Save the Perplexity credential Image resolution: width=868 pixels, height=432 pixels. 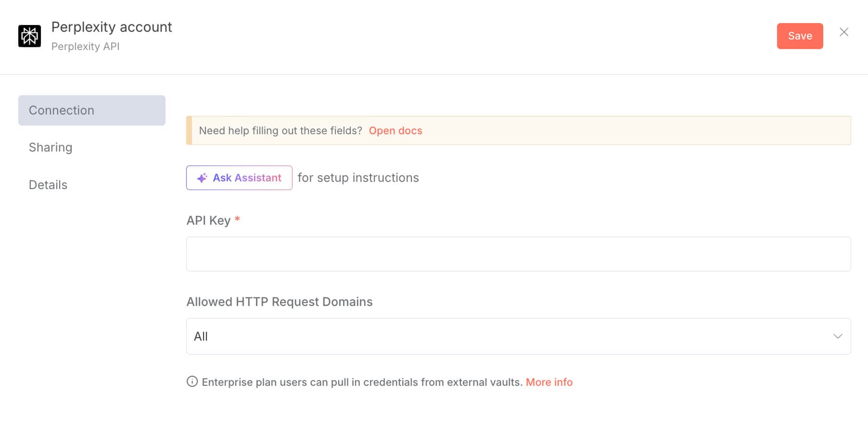pos(800,35)
